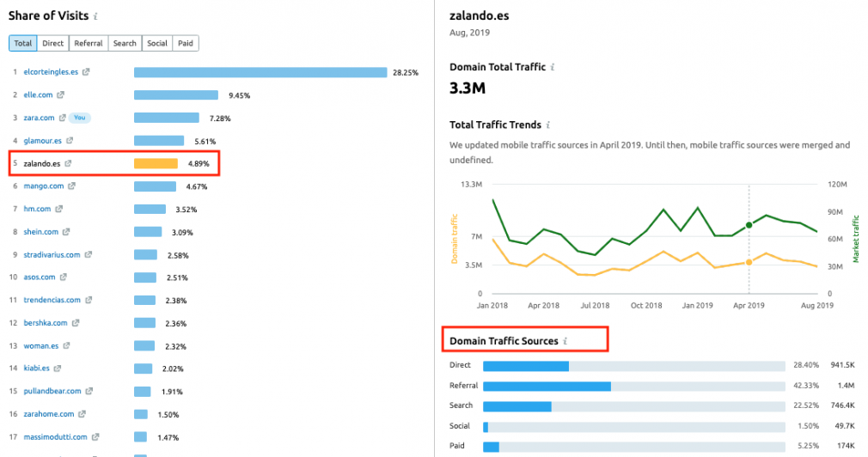Click the Apr 2019 orange domain traffic point
Screen dimensions: 868x457
[x=749, y=262]
